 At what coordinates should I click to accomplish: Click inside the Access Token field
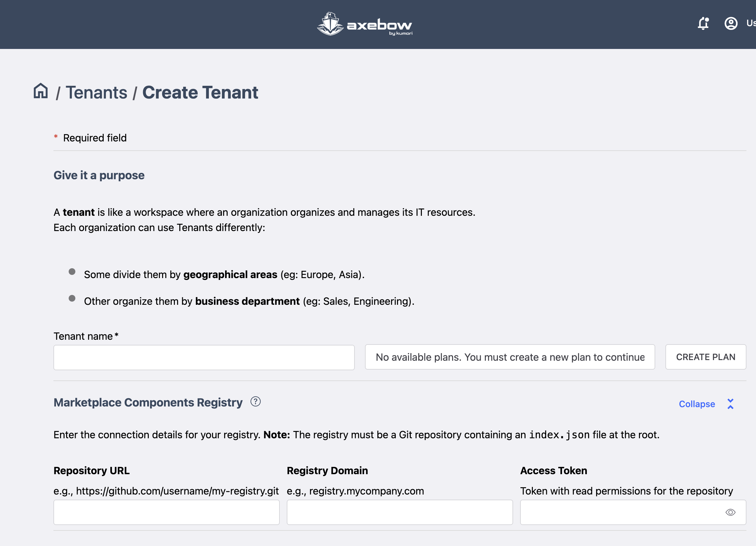(x=620, y=512)
